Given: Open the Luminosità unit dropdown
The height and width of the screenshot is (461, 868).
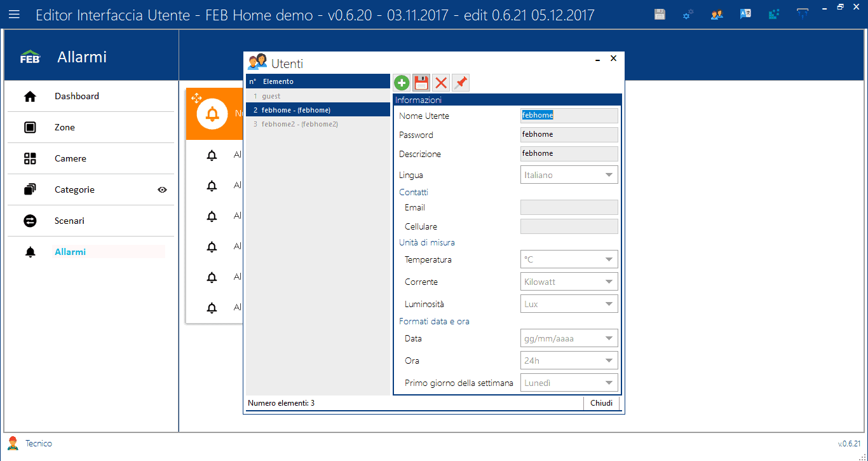Looking at the screenshot, I should point(569,304).
